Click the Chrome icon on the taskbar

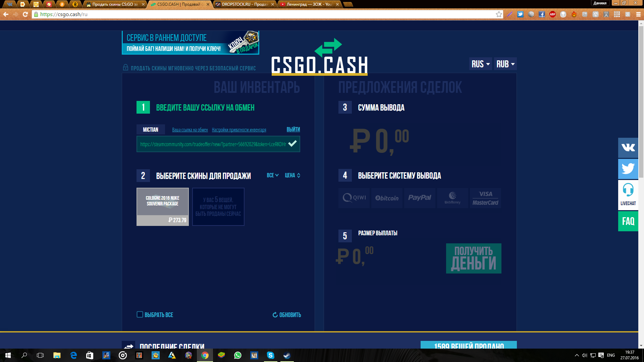coord(205,355)
